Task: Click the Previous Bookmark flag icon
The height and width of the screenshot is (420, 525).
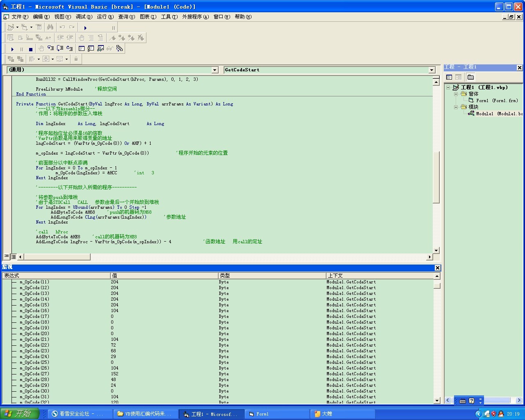Action: point(131,38)
